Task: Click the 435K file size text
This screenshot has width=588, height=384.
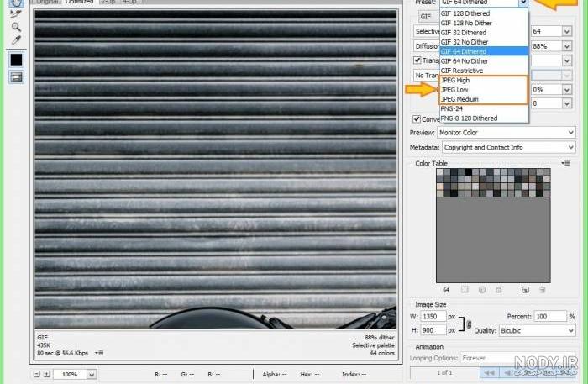Action: click(44, 345)
